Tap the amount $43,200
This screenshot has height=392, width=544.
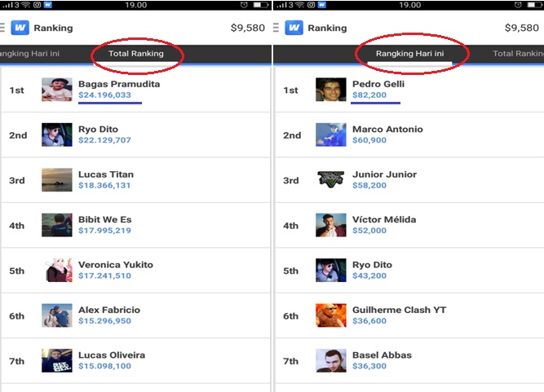pyautogui.click(x=369, y=275)
